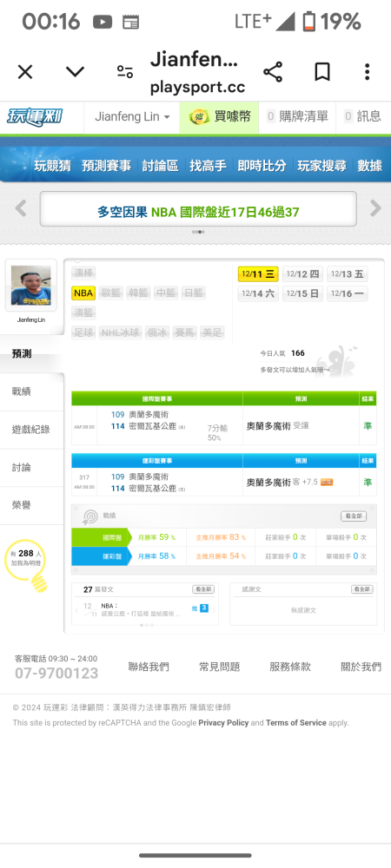This screenshot has width=391, height=868.
Task: Open the 數據 data menu
Action: (x=369, y=166)
